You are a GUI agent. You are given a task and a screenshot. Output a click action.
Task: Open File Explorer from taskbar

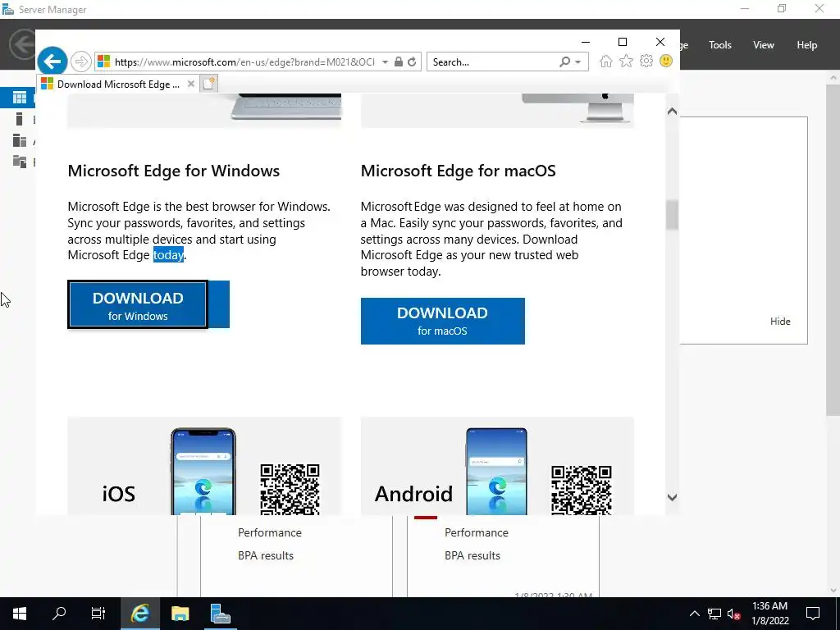[180, 614]
